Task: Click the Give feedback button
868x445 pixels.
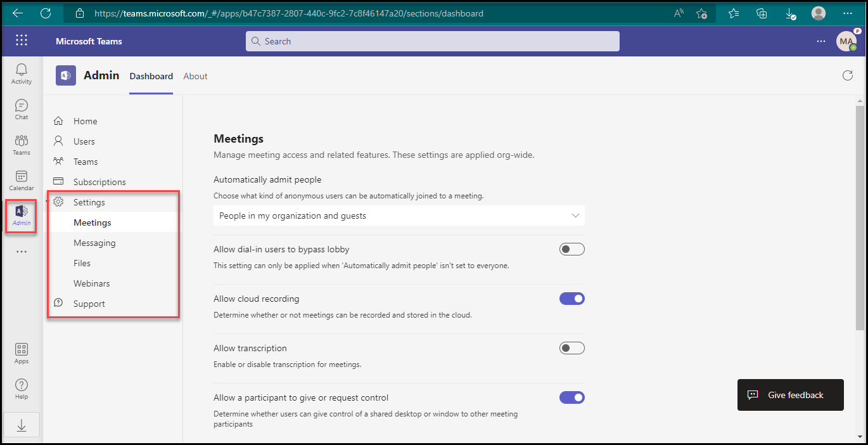Action: click(x=790, y=395)
